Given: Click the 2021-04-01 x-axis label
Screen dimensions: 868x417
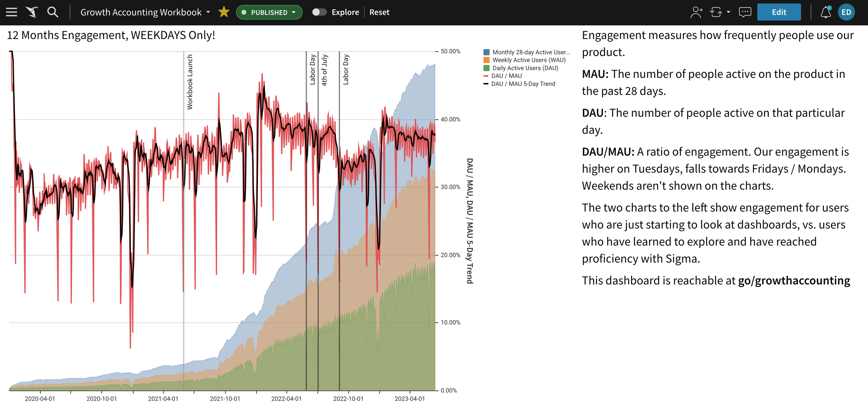Looking at the screenshot, I should pos(163,398).
